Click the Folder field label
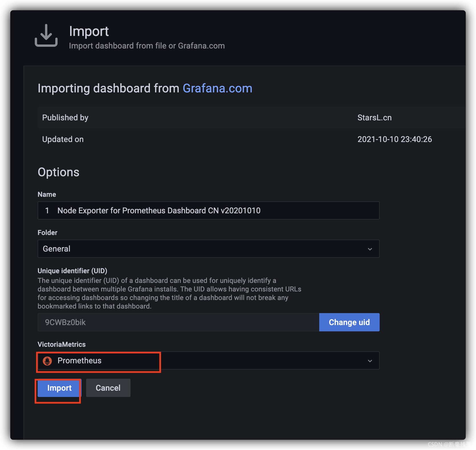Image resolution: width=476 pixels, height=450 pixels. tap(47, 233)
